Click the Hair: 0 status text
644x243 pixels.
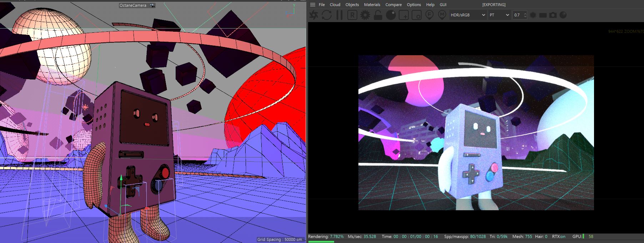click(x=541, y=237)
